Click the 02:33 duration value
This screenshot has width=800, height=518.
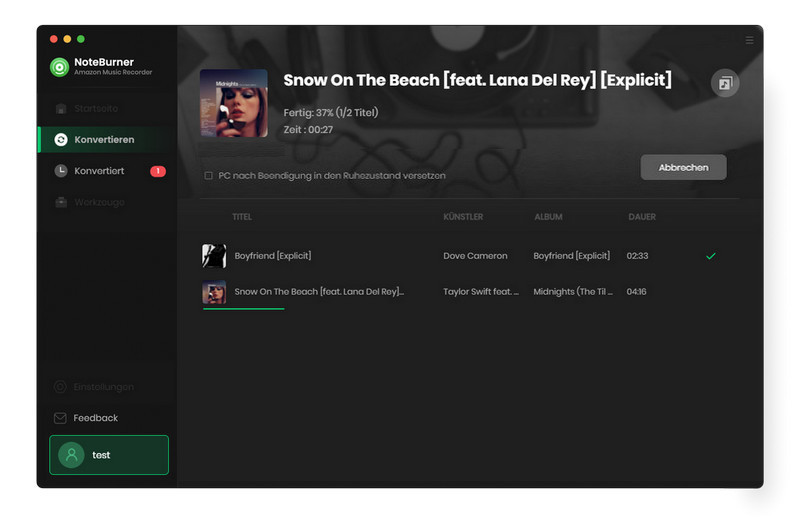point(637,256)
